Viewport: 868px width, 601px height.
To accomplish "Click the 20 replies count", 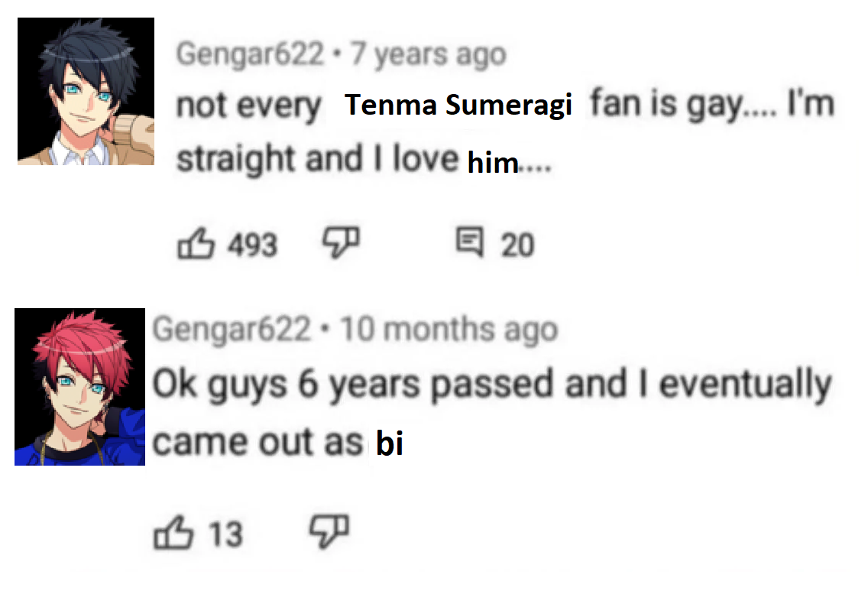I will 517,245.
